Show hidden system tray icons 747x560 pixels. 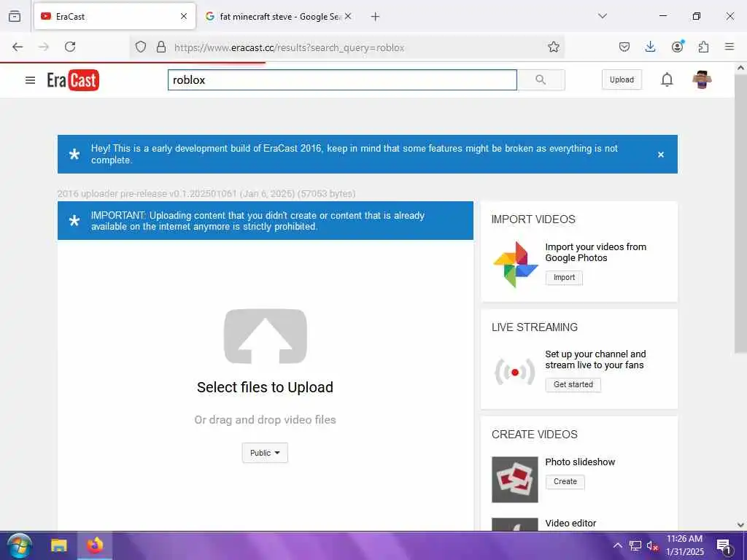click(617, 545)
